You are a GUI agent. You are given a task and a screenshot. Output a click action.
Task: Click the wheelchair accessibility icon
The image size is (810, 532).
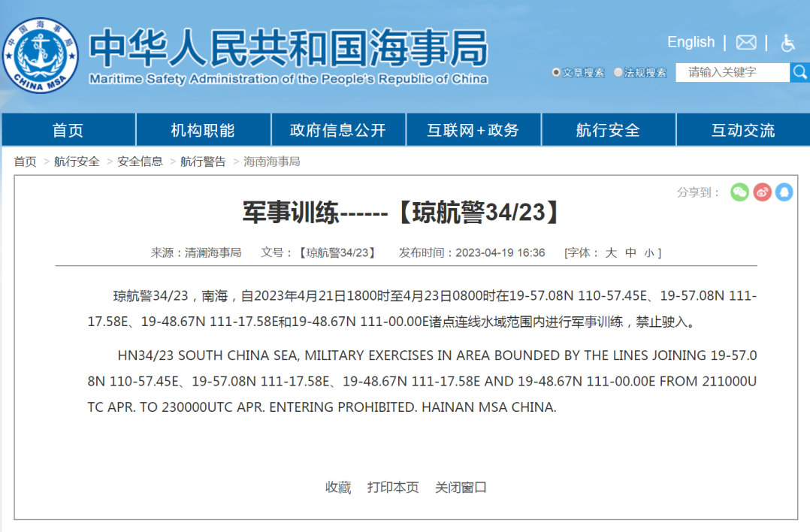787,42
